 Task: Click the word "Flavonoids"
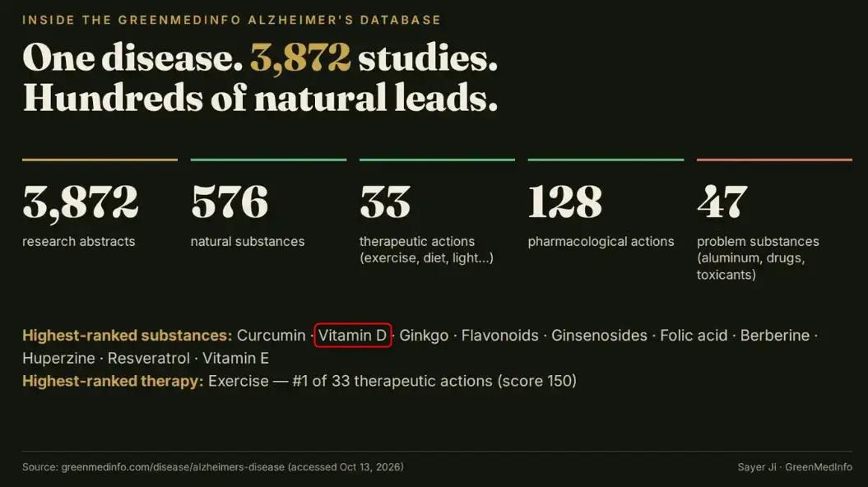point(500,336)
